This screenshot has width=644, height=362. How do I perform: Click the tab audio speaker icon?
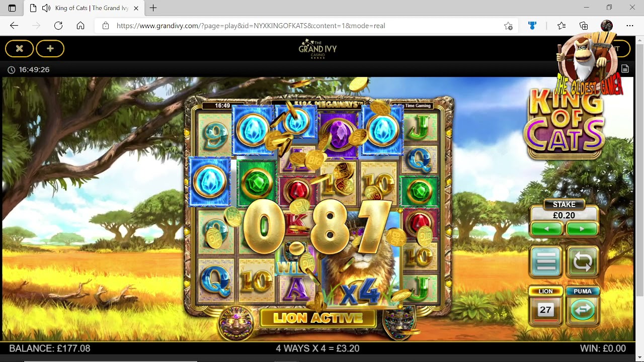pyautogui.click(x=46, y=8)
